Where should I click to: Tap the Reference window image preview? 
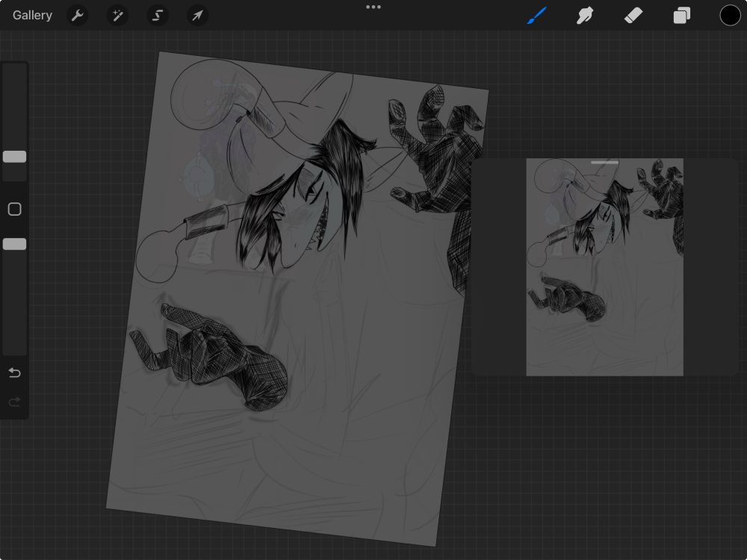click(x=604, y=269)
